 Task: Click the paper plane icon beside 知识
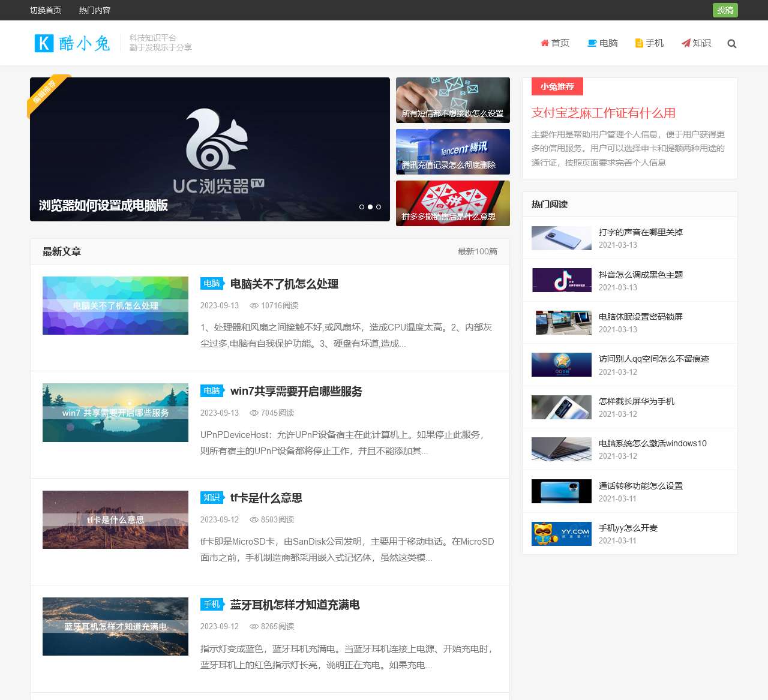pos(686,43)
